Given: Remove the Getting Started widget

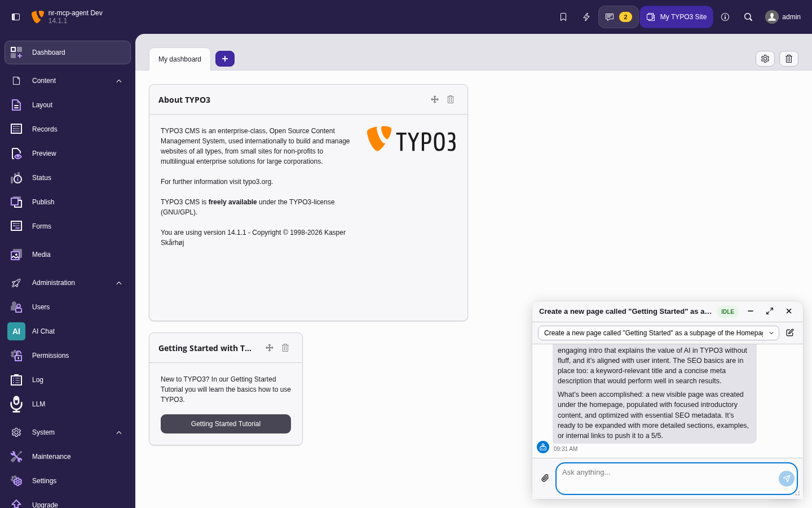Looking at the screenshot, I should click(285, 348).
